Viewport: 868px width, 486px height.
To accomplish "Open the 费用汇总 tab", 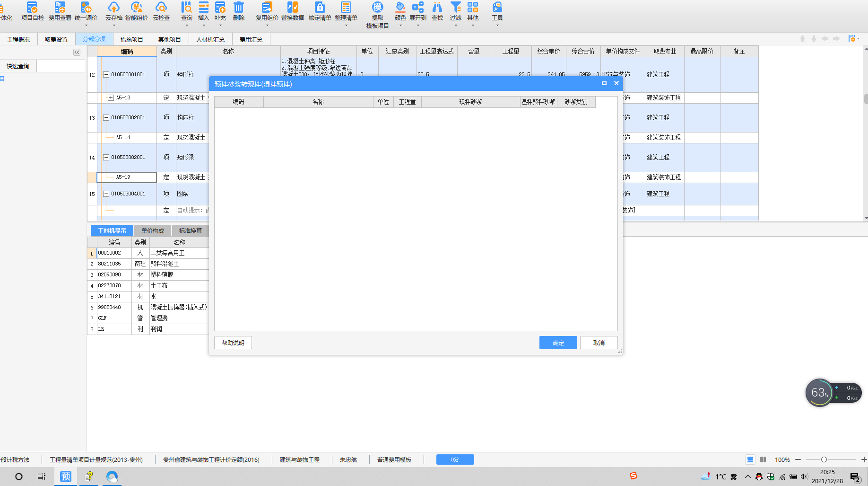I will point(251,39).
